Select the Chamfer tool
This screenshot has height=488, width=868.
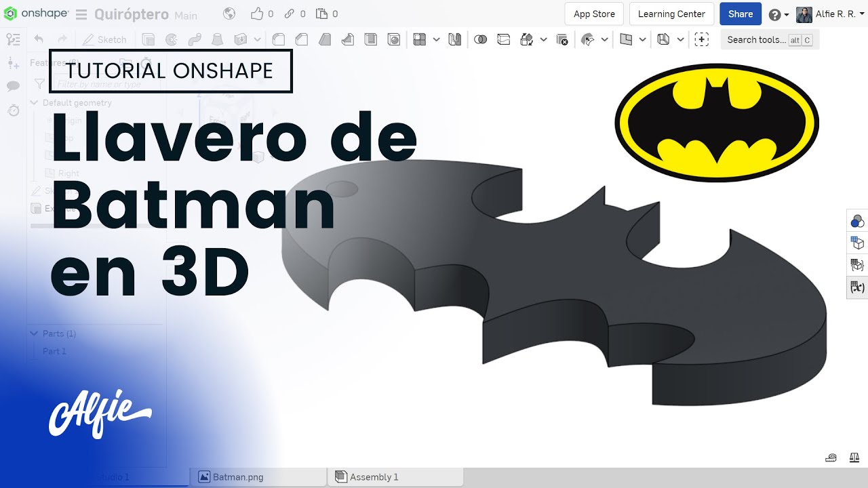coord(302,39)
